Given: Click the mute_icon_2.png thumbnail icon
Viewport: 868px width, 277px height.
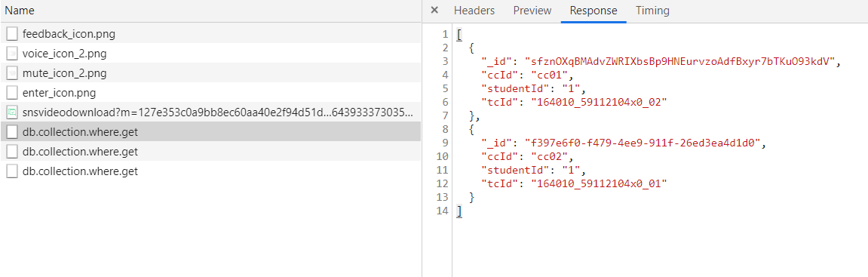Looking at the screenshot, I should pyautogui.click(x=11, y=73).
